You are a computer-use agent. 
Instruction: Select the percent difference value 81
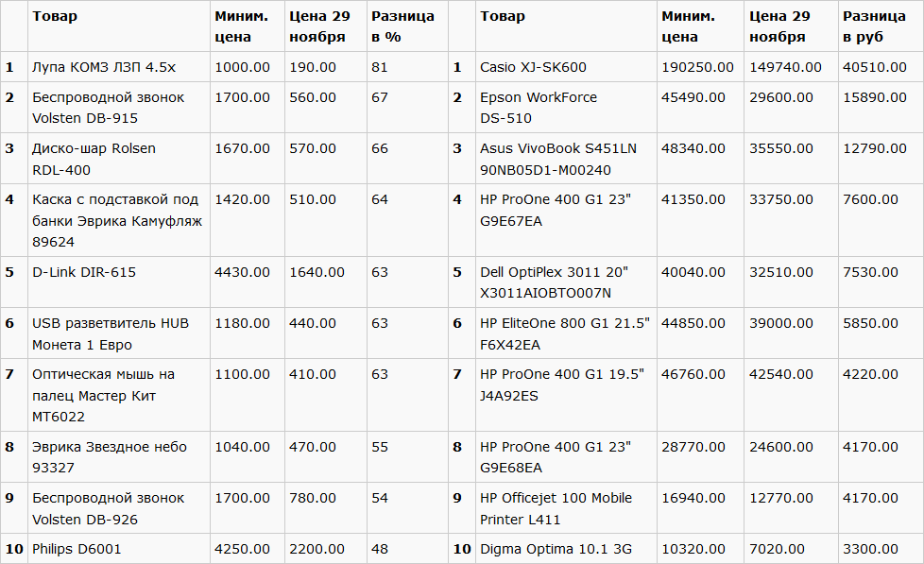coord(380,67)
